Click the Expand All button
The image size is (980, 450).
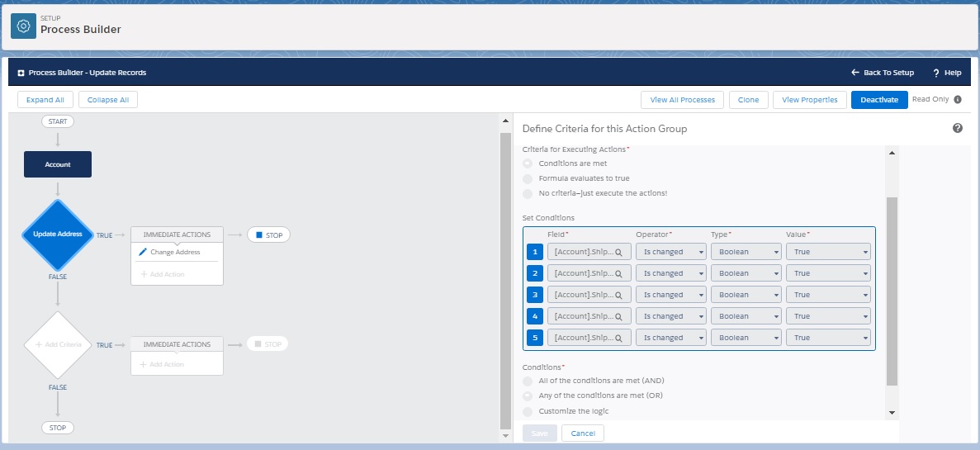[x=45, y=100]
